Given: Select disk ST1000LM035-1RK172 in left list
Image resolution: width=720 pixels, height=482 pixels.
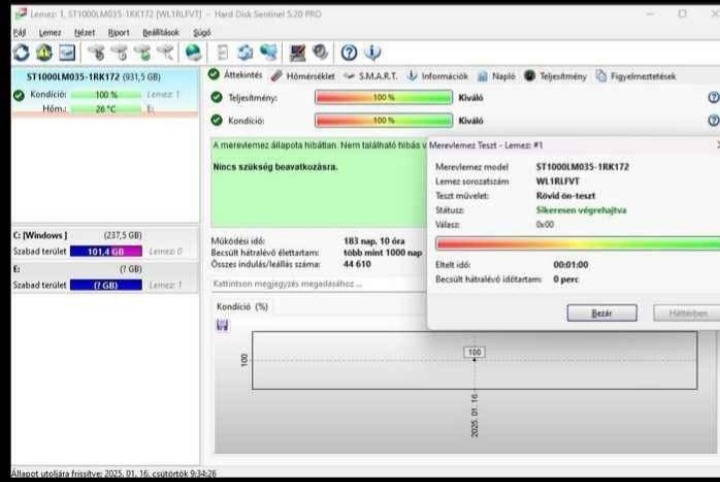Looking at the screenshot, I should 105,92.
